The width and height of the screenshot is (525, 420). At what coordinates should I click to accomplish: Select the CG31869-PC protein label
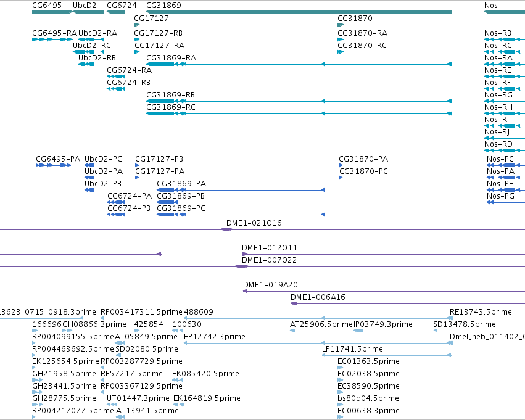point(181,208)
